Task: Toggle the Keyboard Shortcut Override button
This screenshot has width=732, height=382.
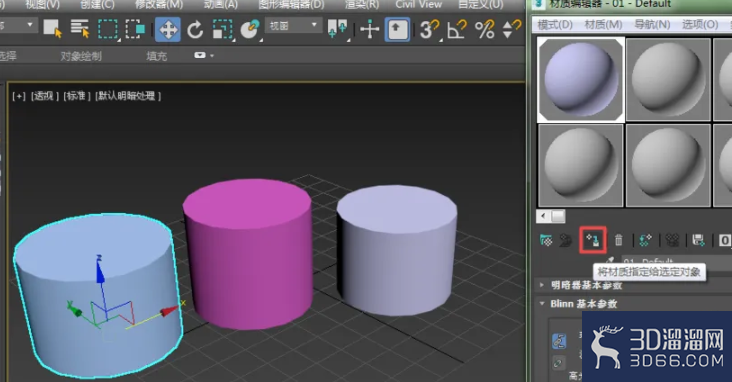Action: click(397, 29)
